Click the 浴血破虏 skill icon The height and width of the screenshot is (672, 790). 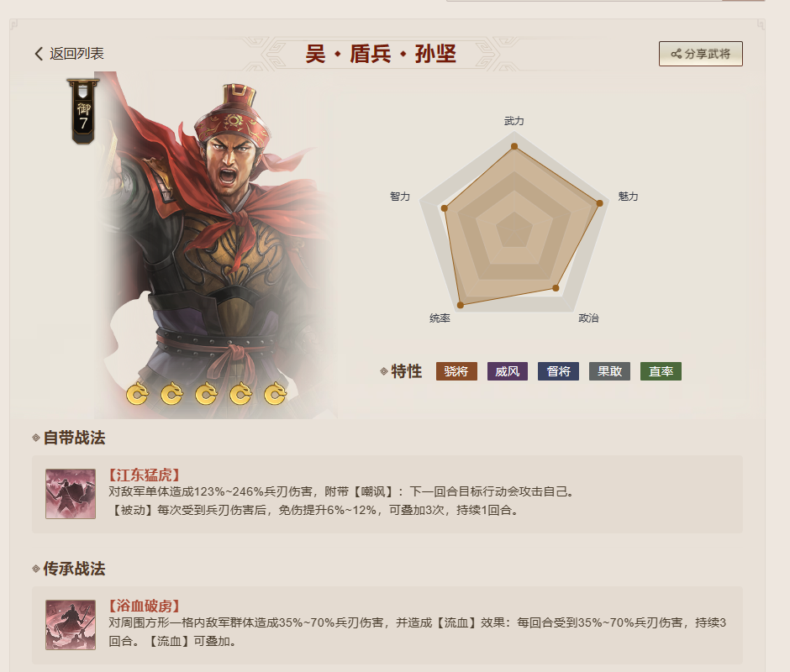[71, 625]
